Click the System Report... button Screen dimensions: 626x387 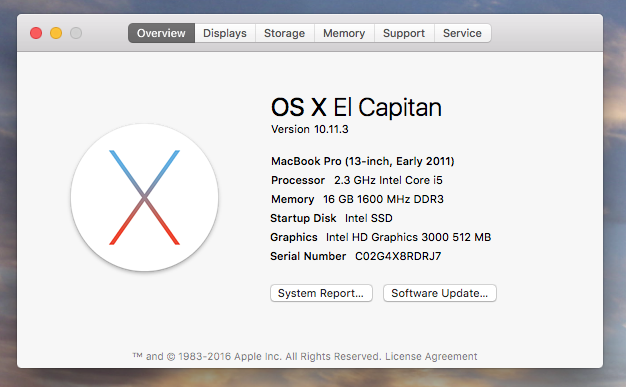321,293
